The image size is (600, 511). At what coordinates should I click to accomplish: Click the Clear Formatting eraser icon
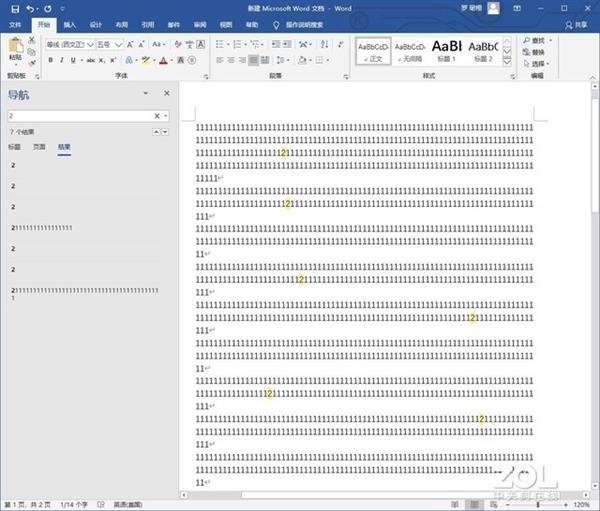pos(178,45)
